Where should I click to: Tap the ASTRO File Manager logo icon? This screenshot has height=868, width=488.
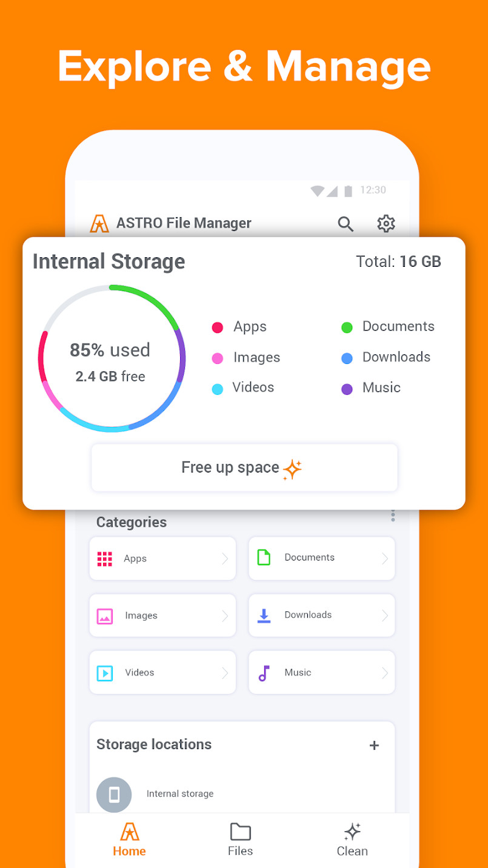pos(99,224)
